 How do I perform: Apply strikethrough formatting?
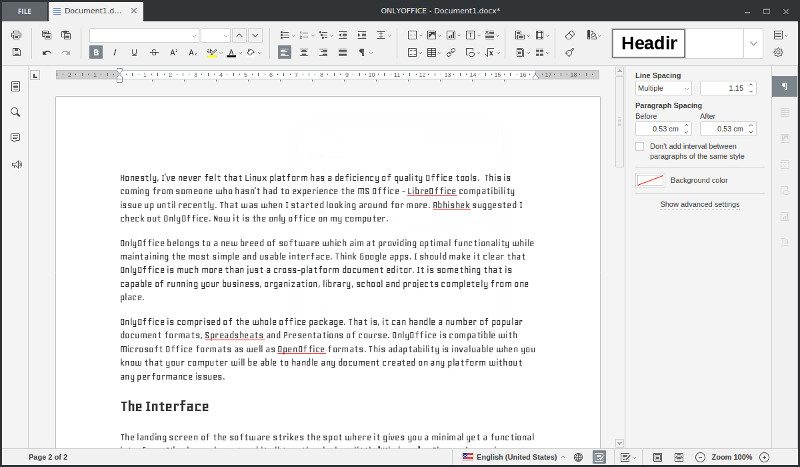[x=153, y=52]
